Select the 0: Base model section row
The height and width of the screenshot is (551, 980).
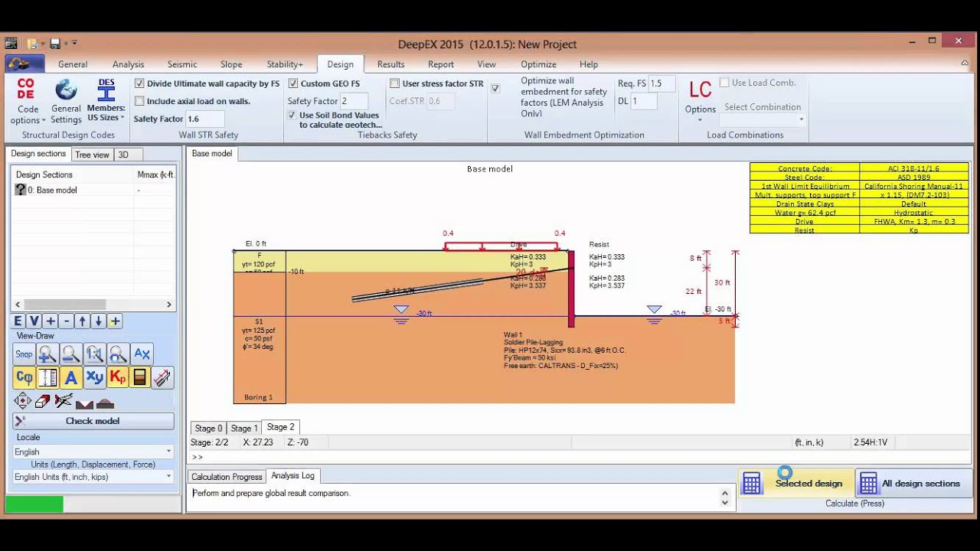[x=93, y=190]
